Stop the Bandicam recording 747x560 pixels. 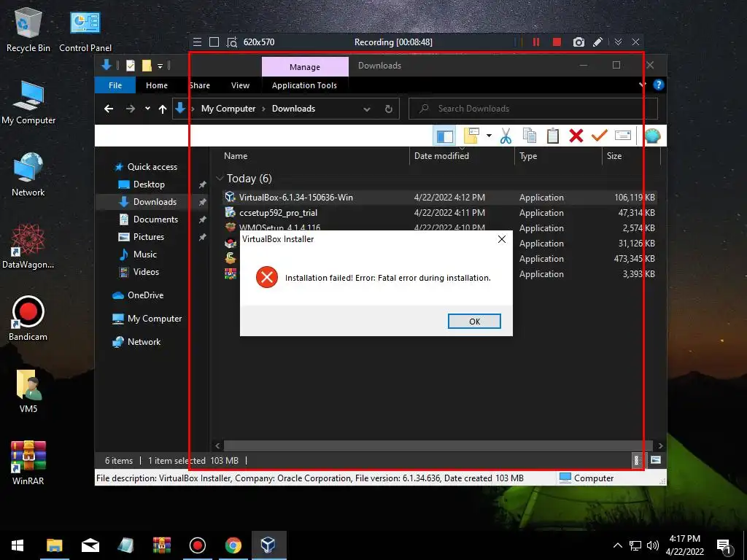tap(557, 42)
